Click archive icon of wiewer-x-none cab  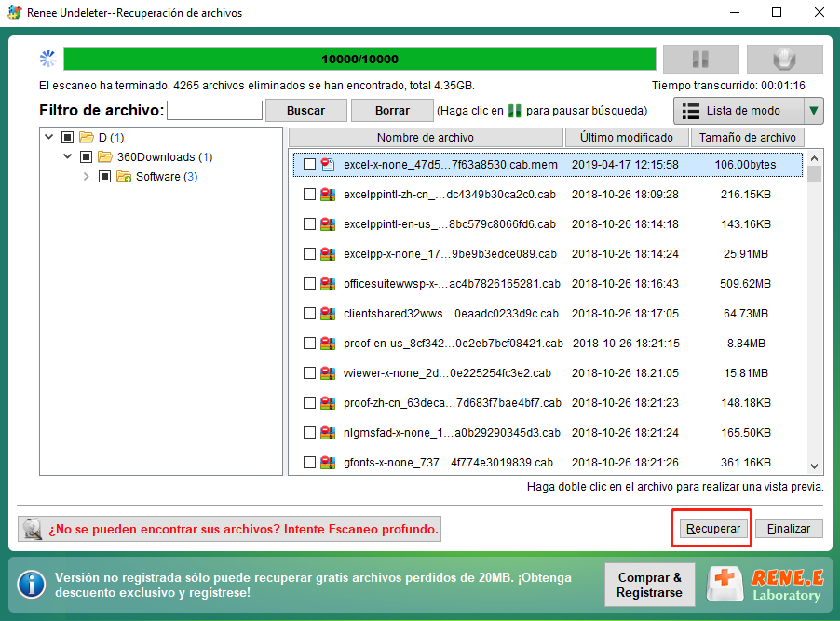328,373
